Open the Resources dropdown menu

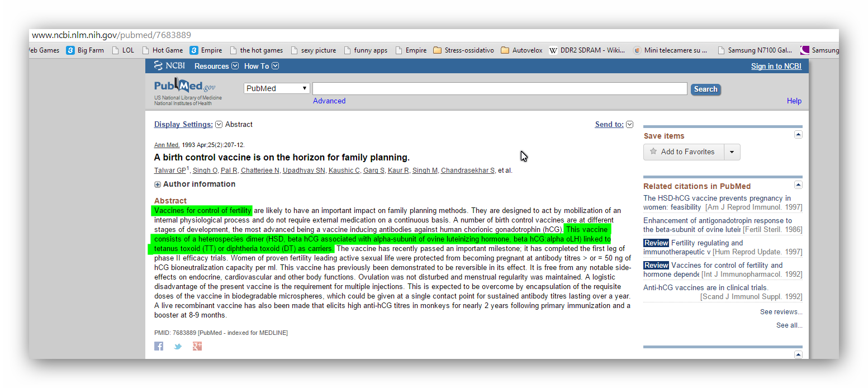coord(216,66)
